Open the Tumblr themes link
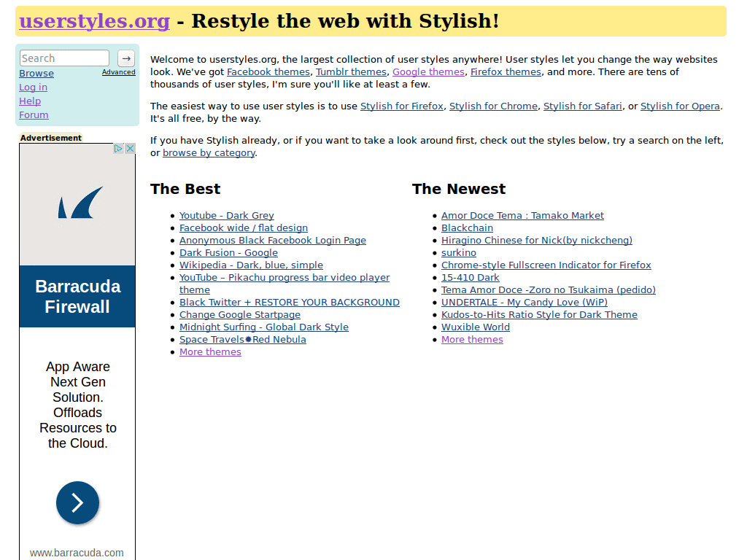 pyautogui.click(x=351, y=72)
